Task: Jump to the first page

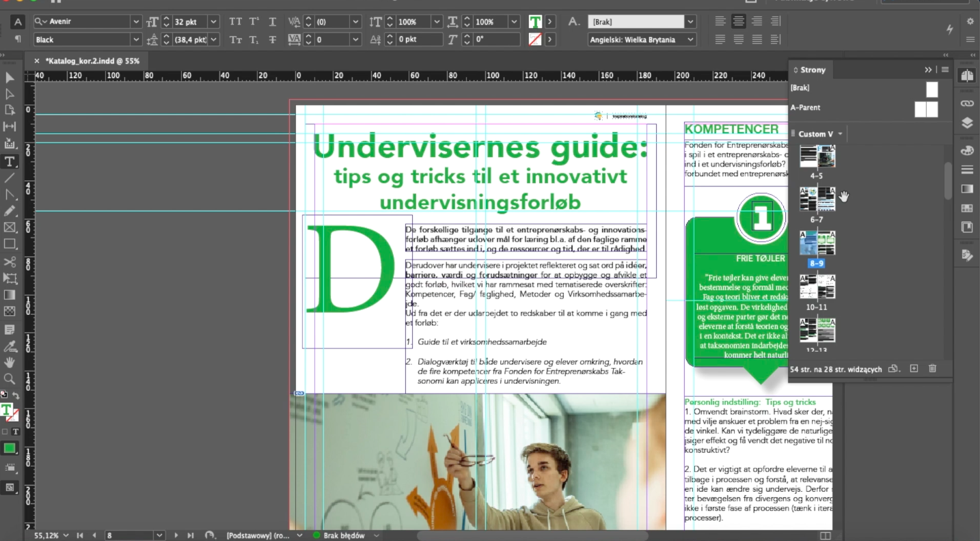Action: tap(80, 536)
